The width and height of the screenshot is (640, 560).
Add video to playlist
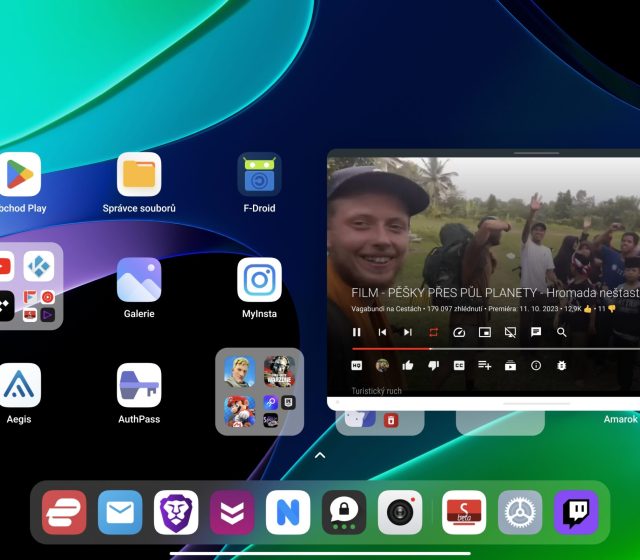485,366
